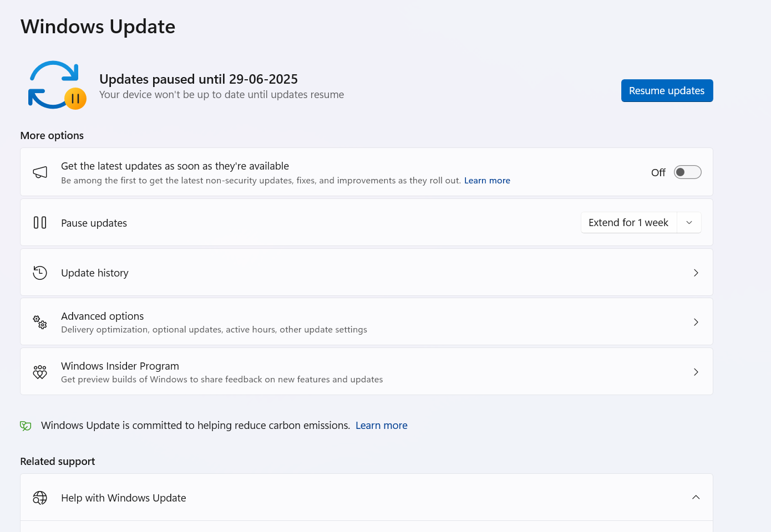Open Learn more about carbon emissions
771x532 pixels.
381,426
